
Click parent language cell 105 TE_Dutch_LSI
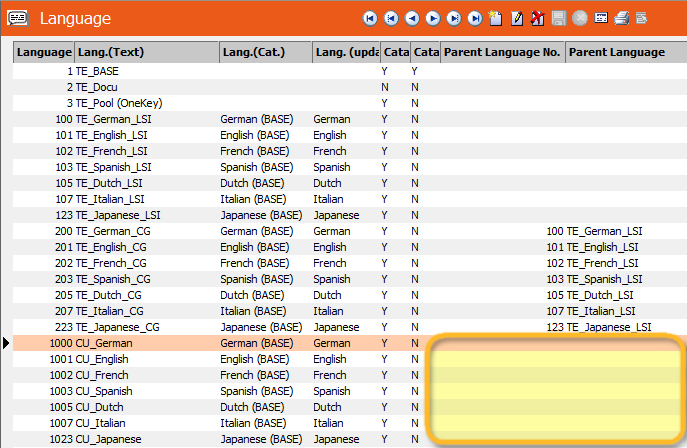(x=590, y=295)
